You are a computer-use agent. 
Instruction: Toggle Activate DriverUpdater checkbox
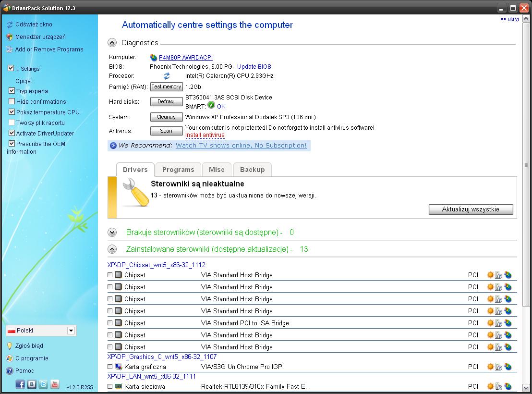click(12, 133)
